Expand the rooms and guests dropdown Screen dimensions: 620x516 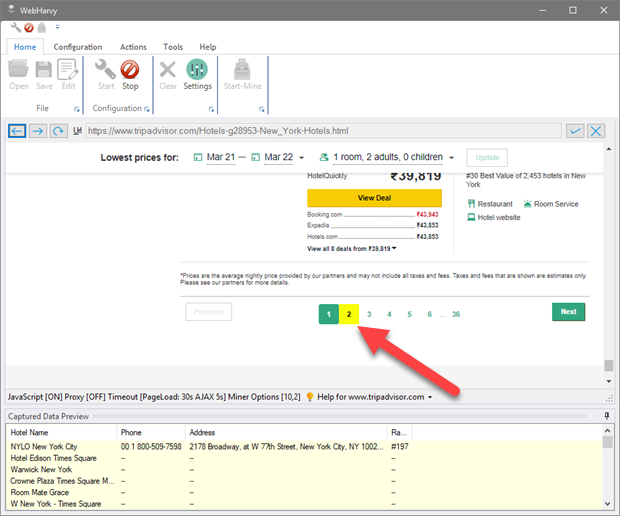click(386, 158)
